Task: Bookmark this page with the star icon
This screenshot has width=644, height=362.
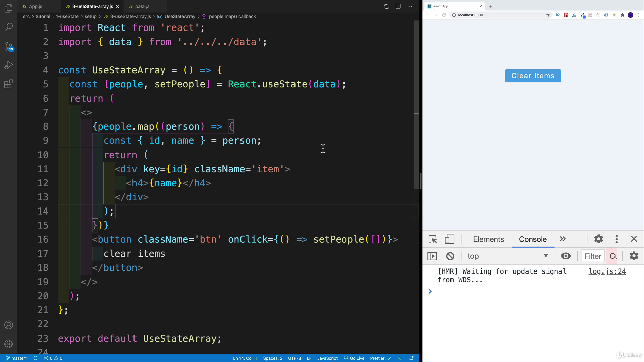Action: tap(548, 15)
